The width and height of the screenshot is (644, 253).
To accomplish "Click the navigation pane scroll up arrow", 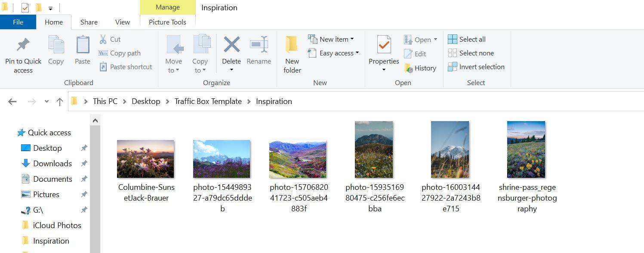I will point(95,120).
